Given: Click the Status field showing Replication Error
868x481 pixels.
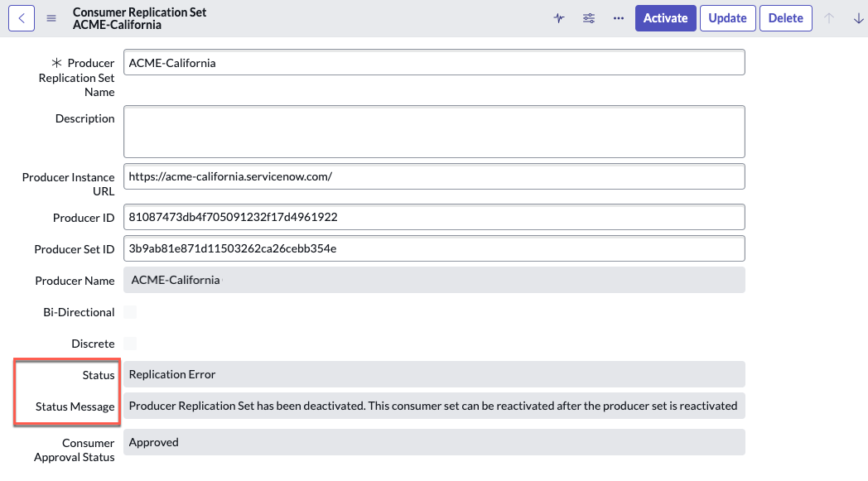Looking at the screenshot, I should click(434, 374).
